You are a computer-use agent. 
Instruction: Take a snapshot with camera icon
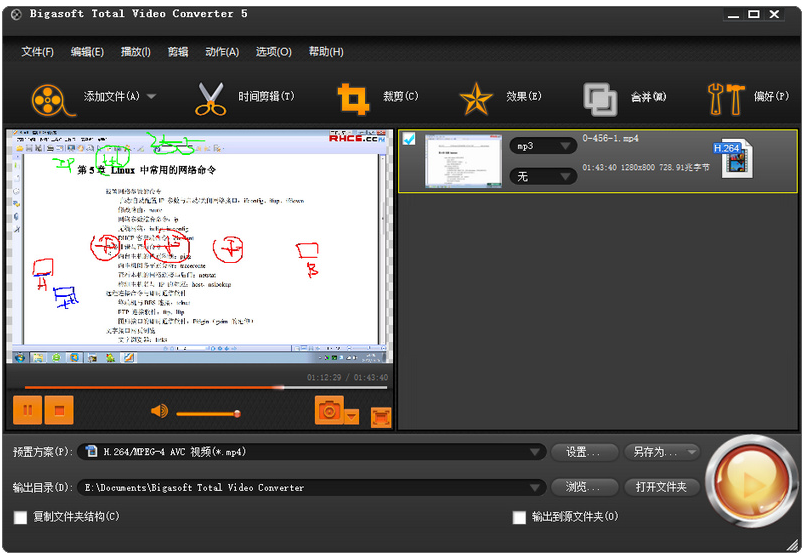pos(329,410)
